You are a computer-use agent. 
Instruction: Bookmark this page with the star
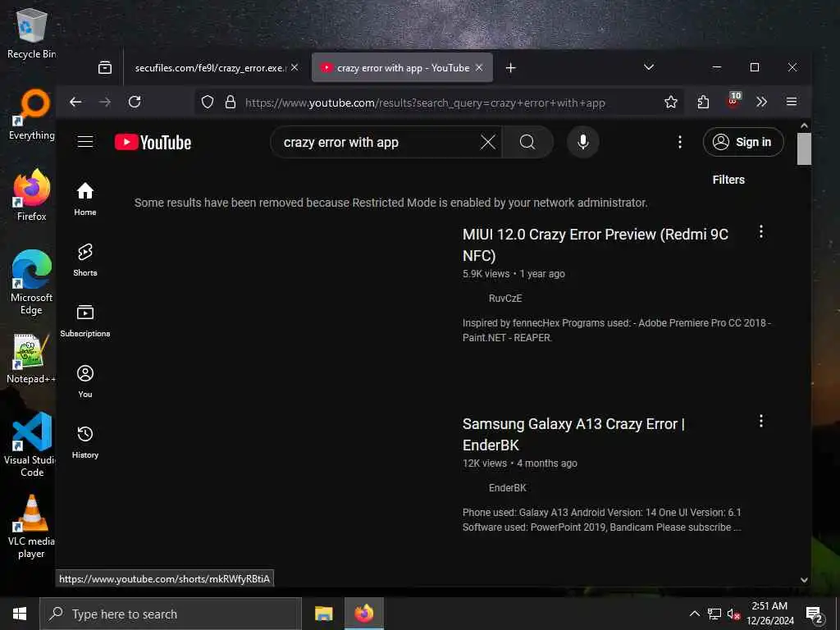671,103
